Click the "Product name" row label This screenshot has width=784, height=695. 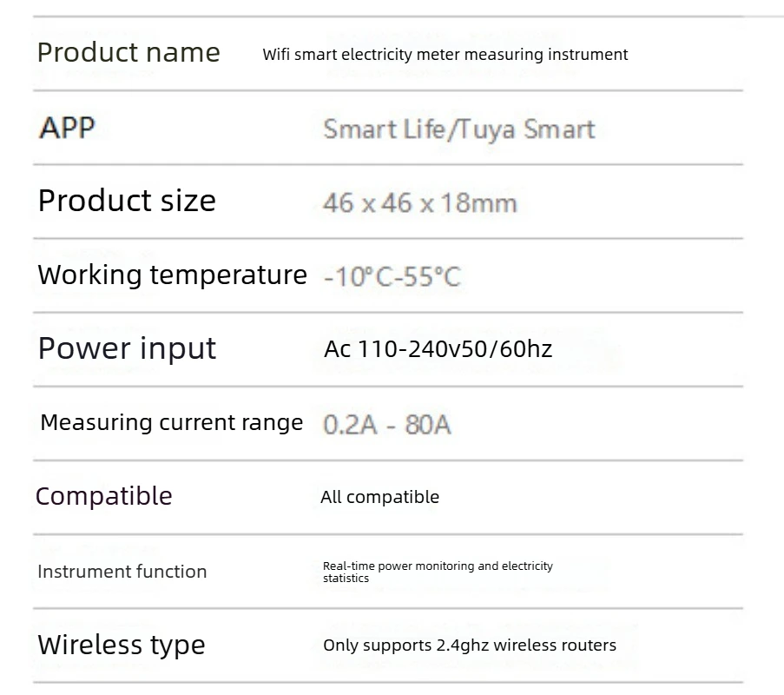128,53
